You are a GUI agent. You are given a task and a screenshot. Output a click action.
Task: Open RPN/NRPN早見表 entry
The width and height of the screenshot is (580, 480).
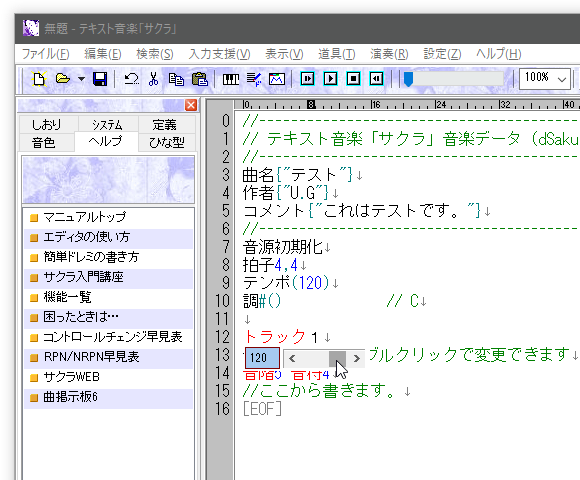tap(109, 357)
